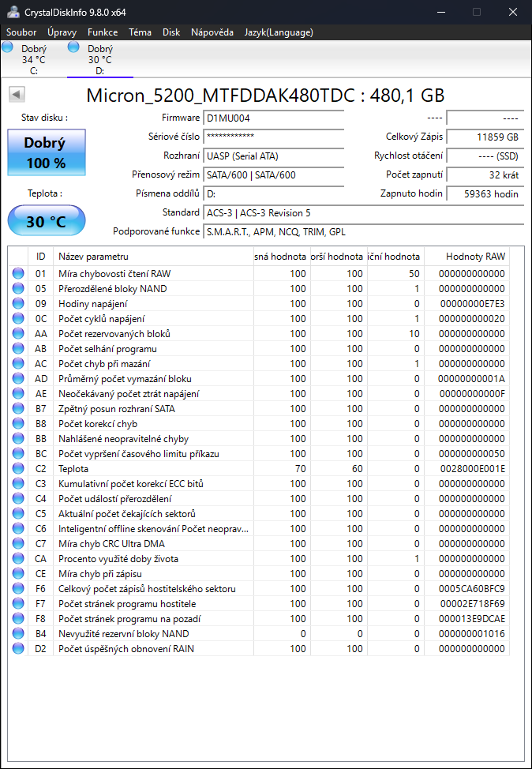
Task: Select the Procento využité doby života row
Action: pos(118,559)
